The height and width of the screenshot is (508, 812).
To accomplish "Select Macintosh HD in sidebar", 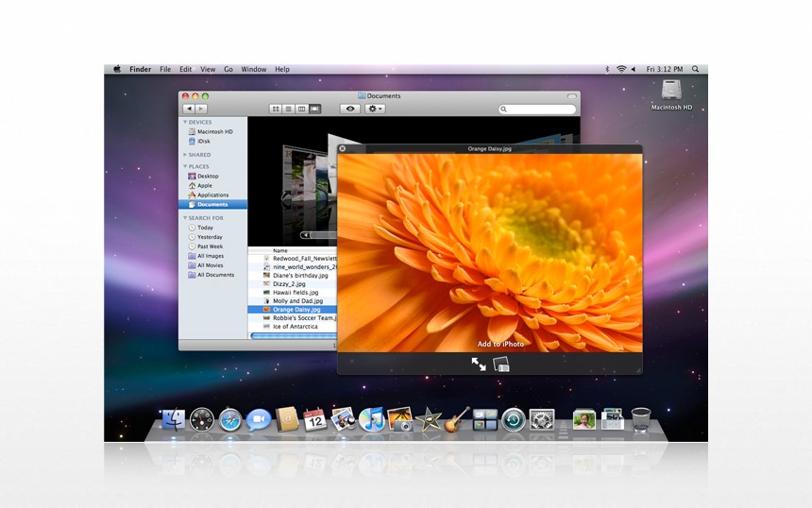I will pyautogui.click(x=212, y=131).
